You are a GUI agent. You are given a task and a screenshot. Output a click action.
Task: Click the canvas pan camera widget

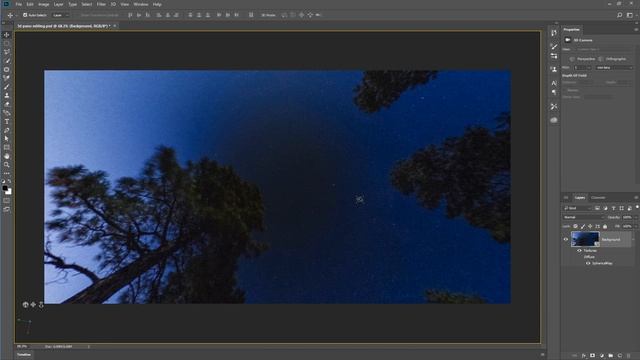pos(33,304)
